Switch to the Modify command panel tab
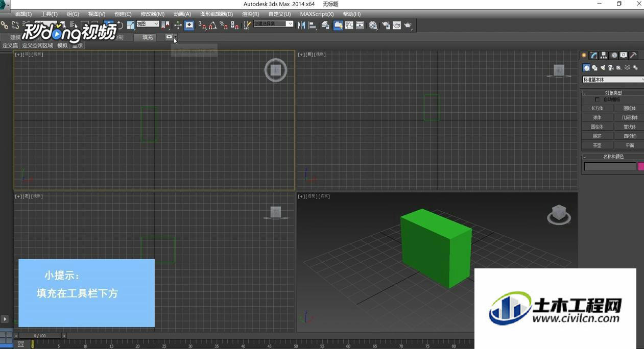The height and width of the screenshot is (349, 644). [x=594, y=55]
